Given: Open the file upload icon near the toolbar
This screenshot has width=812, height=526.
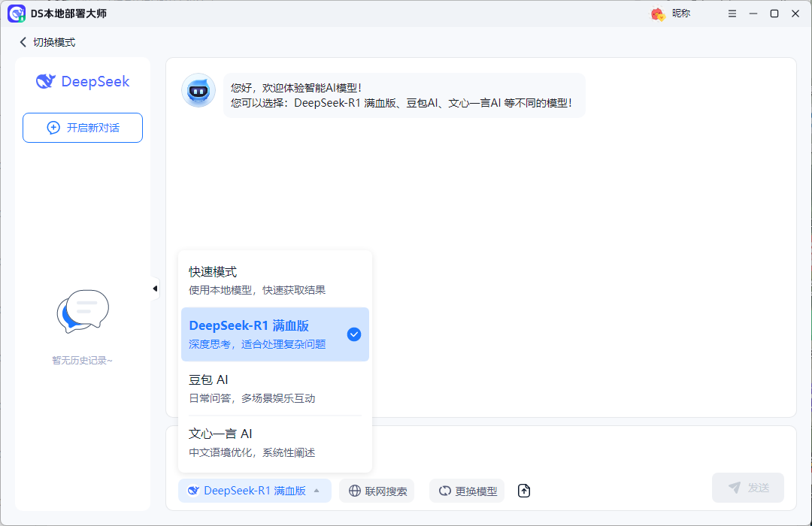Looking at the screenshot, I should 523,491.
